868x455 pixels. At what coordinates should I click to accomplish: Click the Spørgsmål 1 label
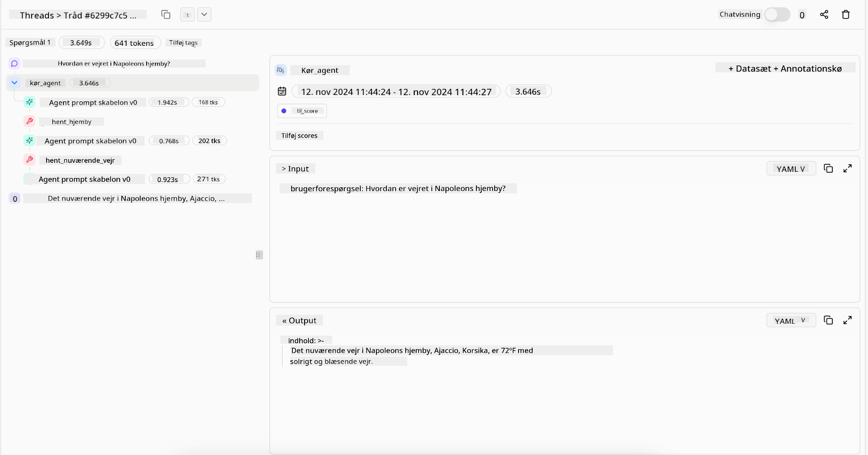point(30,43)
